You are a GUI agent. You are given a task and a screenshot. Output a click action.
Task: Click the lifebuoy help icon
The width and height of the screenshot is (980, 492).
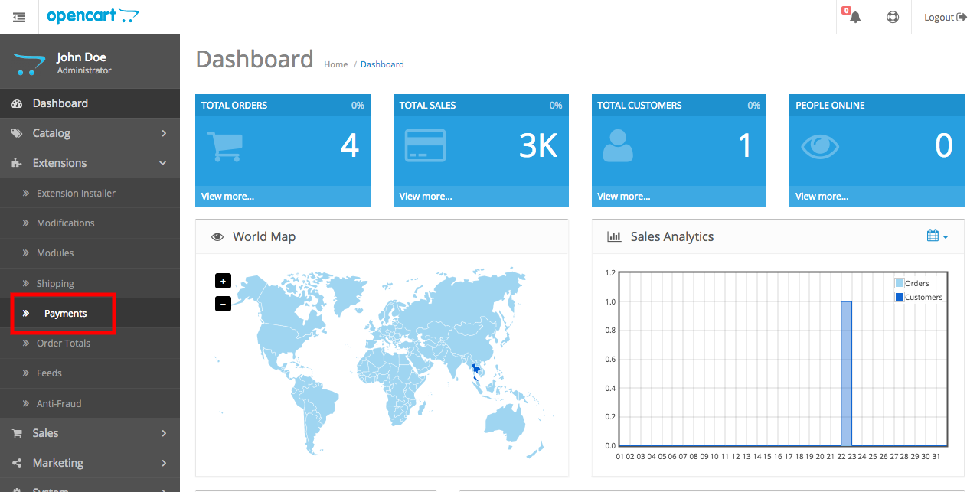[x=893, y=17]
